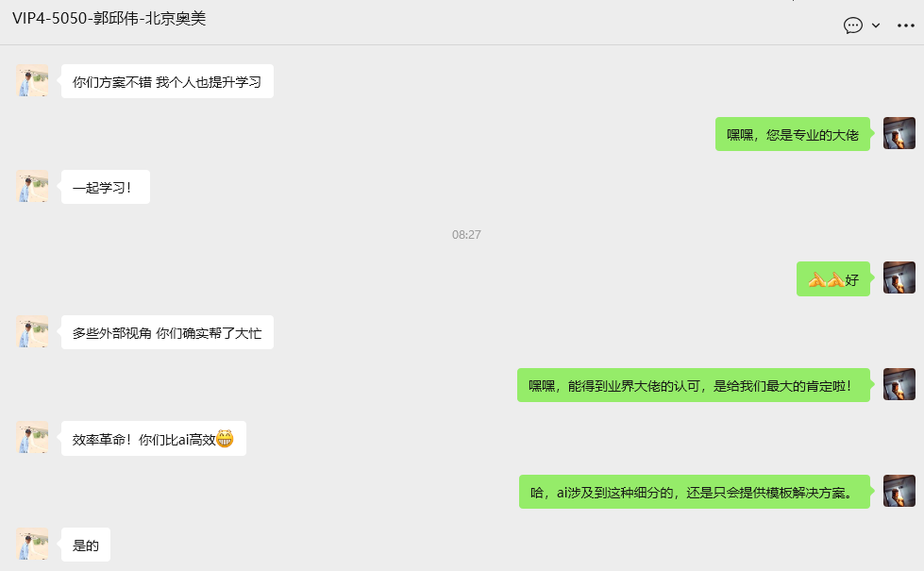
Task: Click the 08:27 timestamp label
Action: 466,234
